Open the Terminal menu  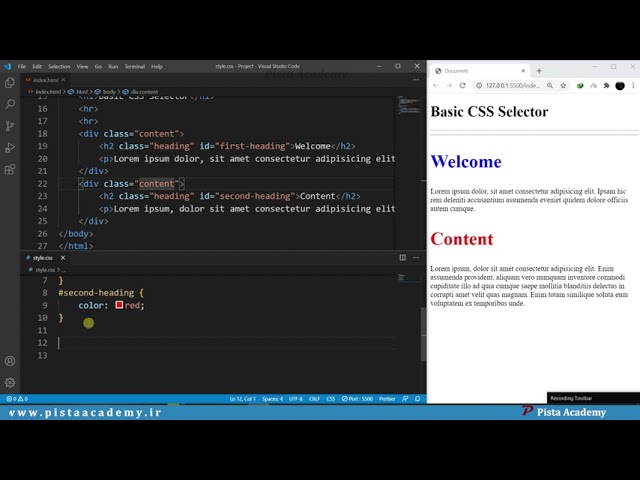[x=135, y=66]
